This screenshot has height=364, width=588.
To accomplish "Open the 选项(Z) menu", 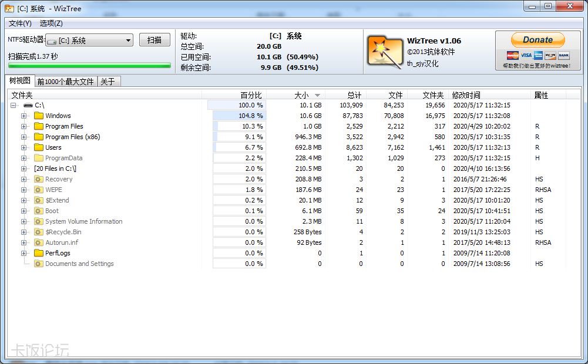I will coord(51,23).
